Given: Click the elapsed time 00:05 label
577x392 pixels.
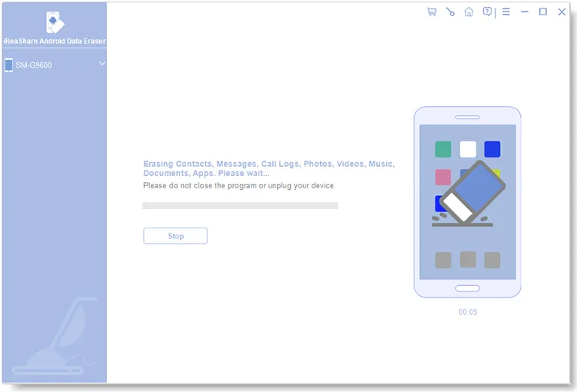Looking at the screenshot, I should [468, 312].
